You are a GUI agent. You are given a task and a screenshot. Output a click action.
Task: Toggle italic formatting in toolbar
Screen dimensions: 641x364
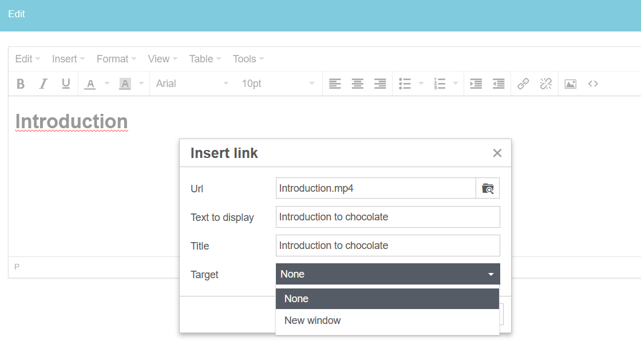click(43, 84)
